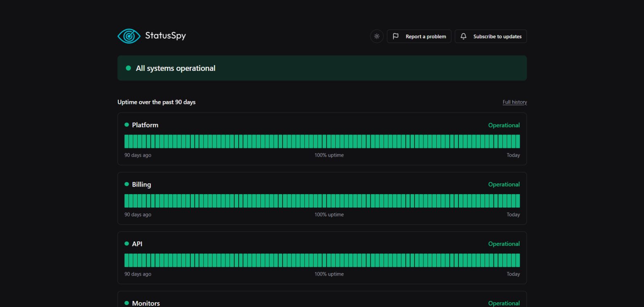
Task: Click the StatusSpy brand name
Action: (x=165, y=36)
